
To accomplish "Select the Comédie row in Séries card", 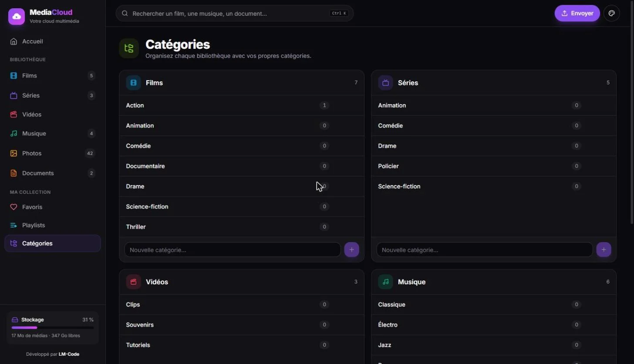I will (494, 125).
